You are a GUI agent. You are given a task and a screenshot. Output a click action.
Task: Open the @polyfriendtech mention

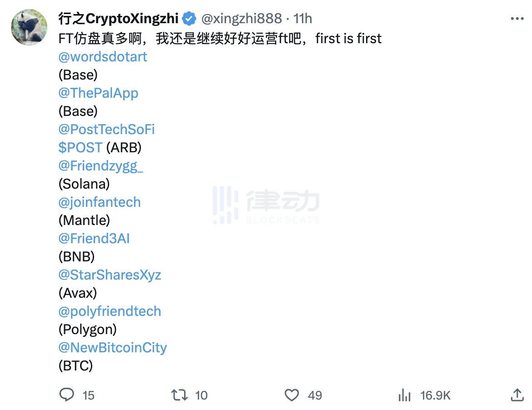[110, 311]
